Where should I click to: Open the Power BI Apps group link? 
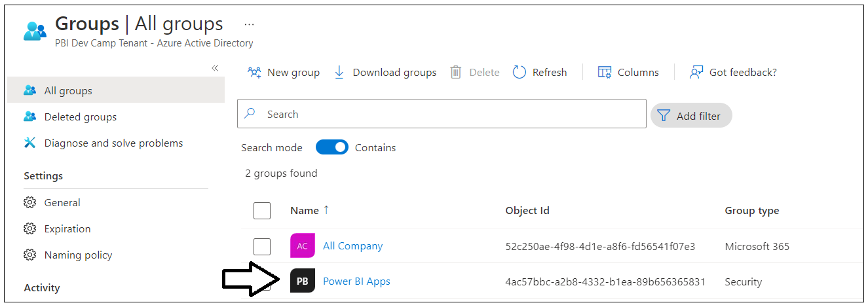coord(356,281)
